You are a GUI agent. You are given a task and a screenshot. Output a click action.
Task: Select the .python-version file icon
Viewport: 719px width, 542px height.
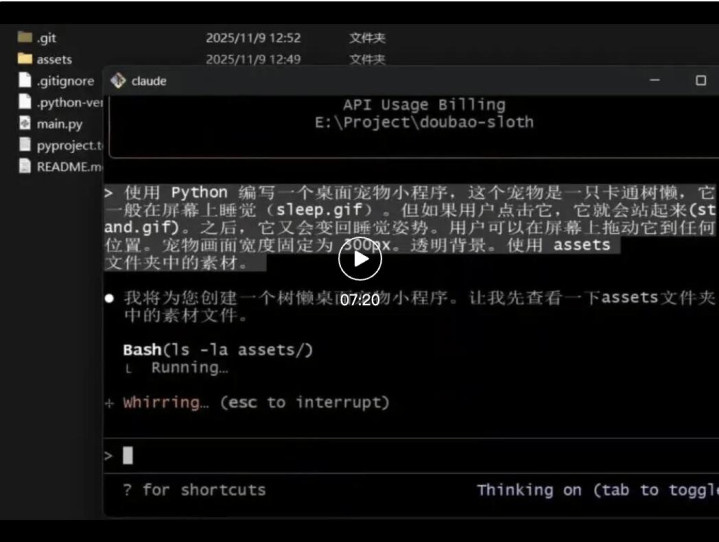point(25,101)
